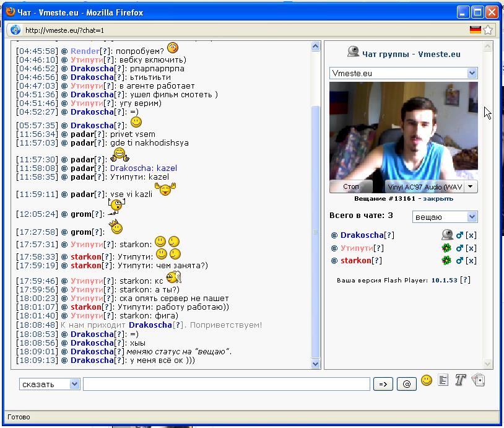
Task: Open the Vmeste.eu group dropdown
Action: [403, 73]
